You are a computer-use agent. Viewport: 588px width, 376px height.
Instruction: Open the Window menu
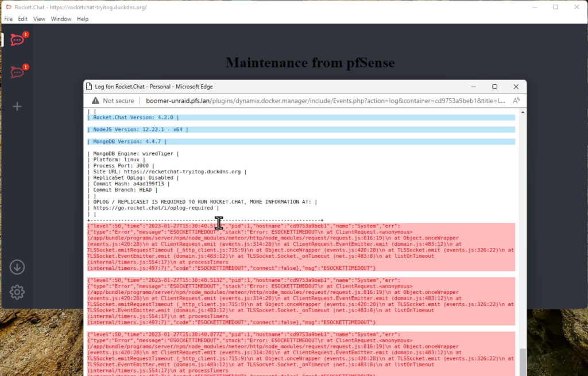click(61, 19)
